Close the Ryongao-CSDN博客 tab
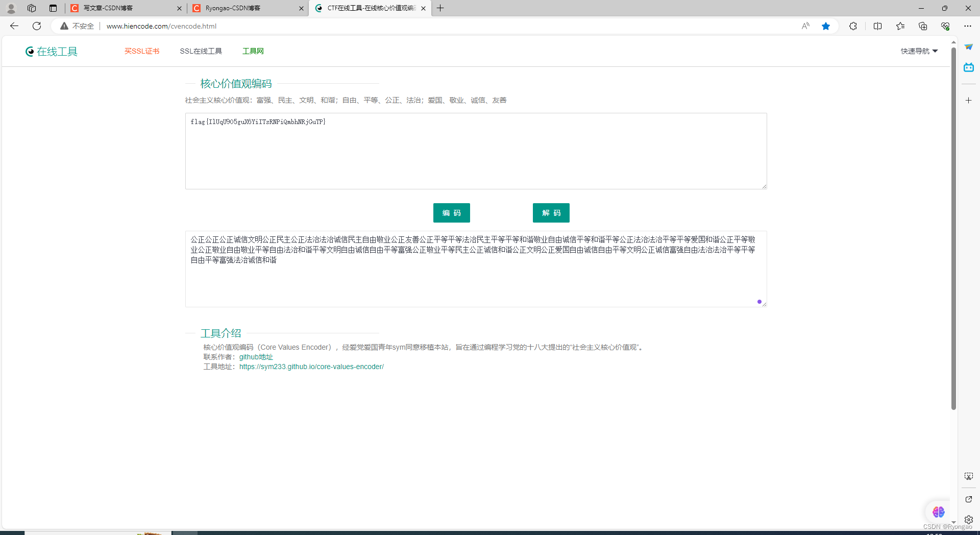 click(x=301, y=8)
